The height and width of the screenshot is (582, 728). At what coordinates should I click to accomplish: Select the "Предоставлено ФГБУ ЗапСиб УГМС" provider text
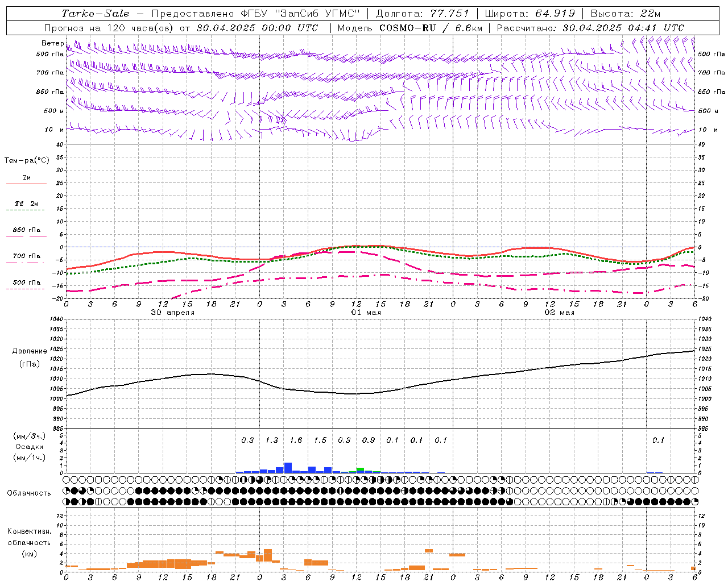point(257,14)
